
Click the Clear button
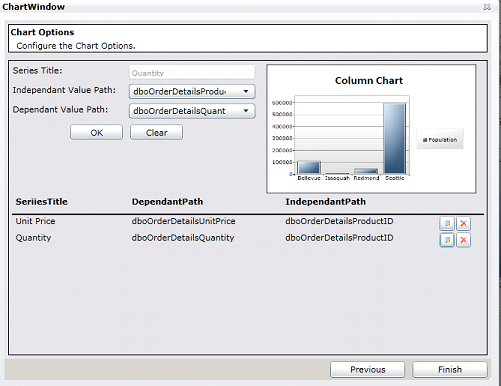tap(156, 132)
